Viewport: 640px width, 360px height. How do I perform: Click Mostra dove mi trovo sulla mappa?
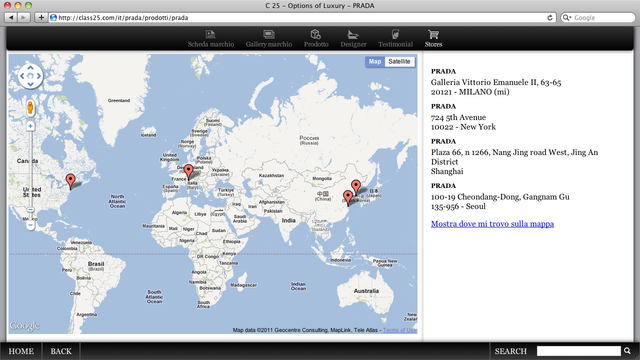pyautogui.click(x=492, y=224)
